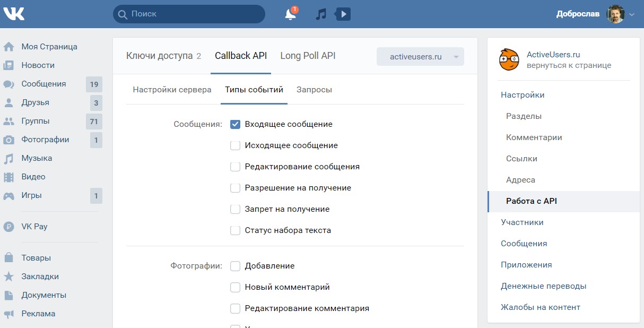Check Разрешение на получение checkbox

coord(236,188)
